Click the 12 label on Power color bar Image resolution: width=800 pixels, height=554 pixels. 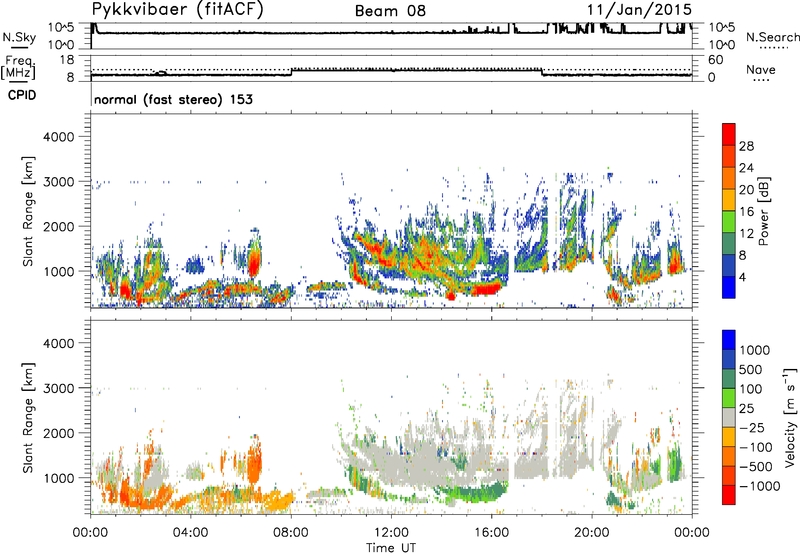click(x=746, y=234)
